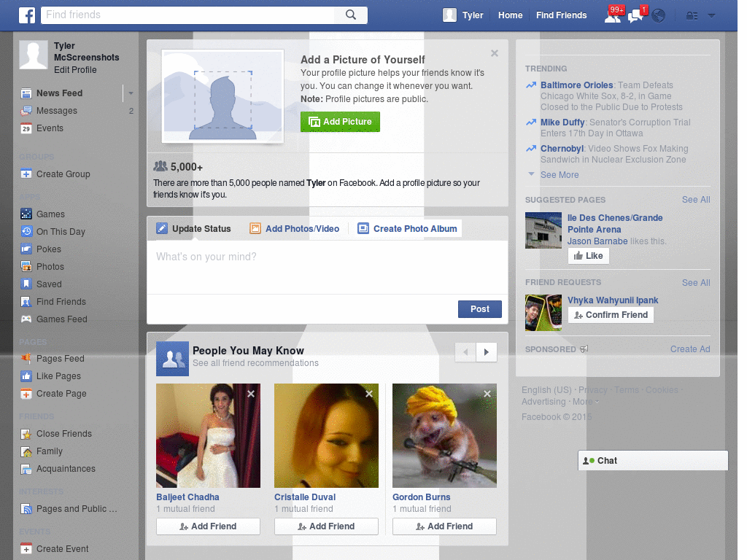Click the Photos sidebar icon
This screenshot has width=747, height=560.
coord(26,267)
